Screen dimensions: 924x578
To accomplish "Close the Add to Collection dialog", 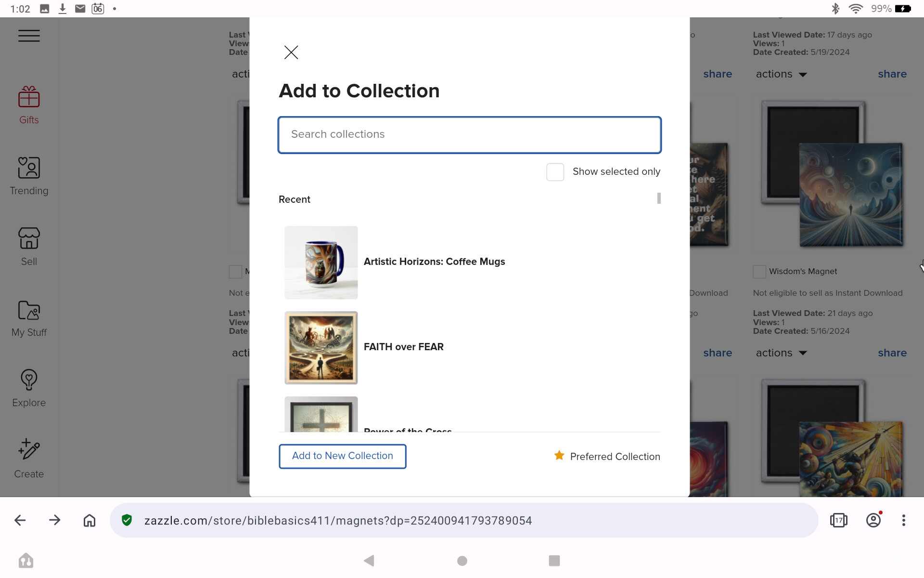I will pyautogui.click(x=291, y=52).
